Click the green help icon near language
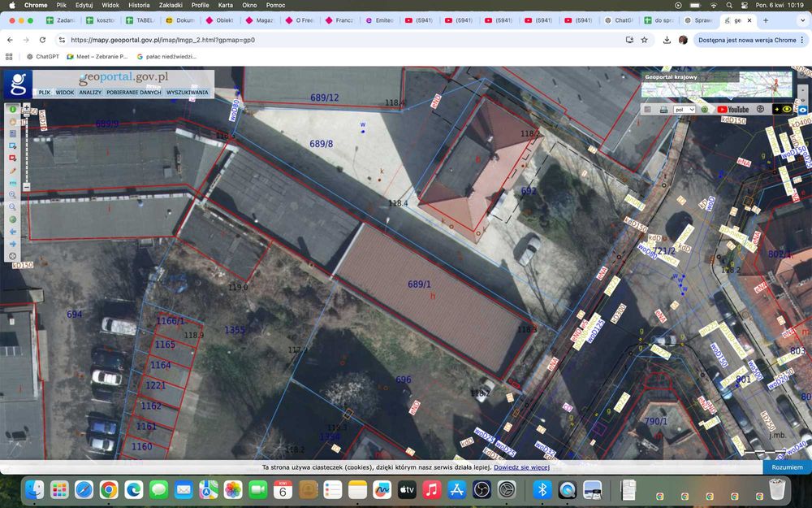Viewport: 812px width, 508px height. point(704,110)
